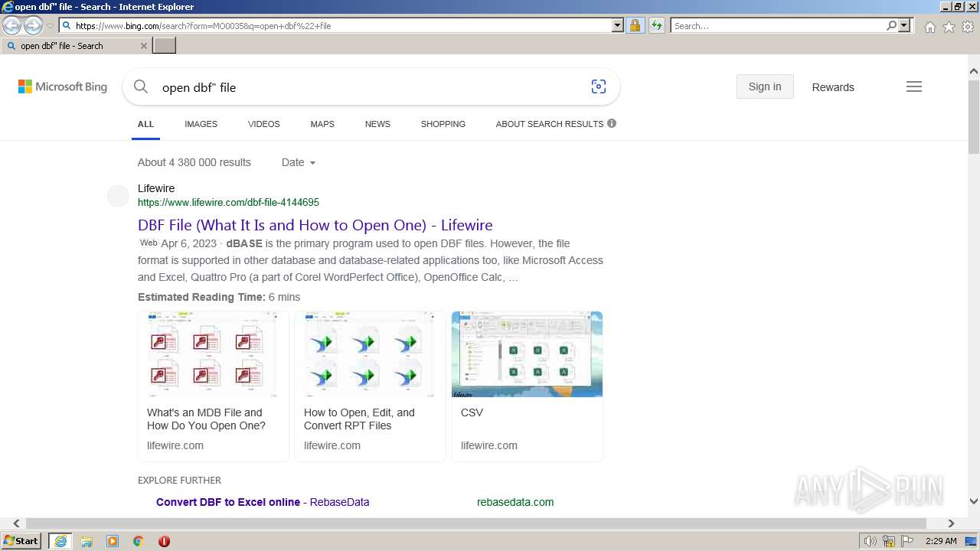Expand the Date filter dropdown

(298, 162)
